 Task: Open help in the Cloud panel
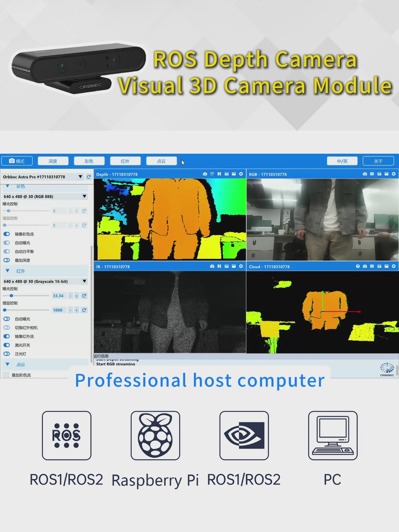tap(358, 266)
